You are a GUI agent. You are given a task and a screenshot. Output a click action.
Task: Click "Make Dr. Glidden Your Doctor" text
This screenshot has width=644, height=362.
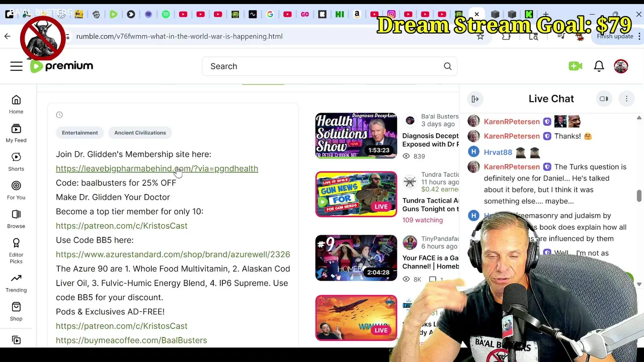pyautogui.click(x=113, y=197)
